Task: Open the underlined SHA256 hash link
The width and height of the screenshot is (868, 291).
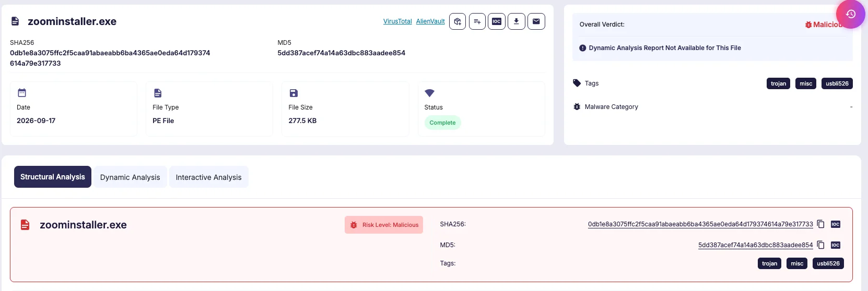Action: coord(700,224)
